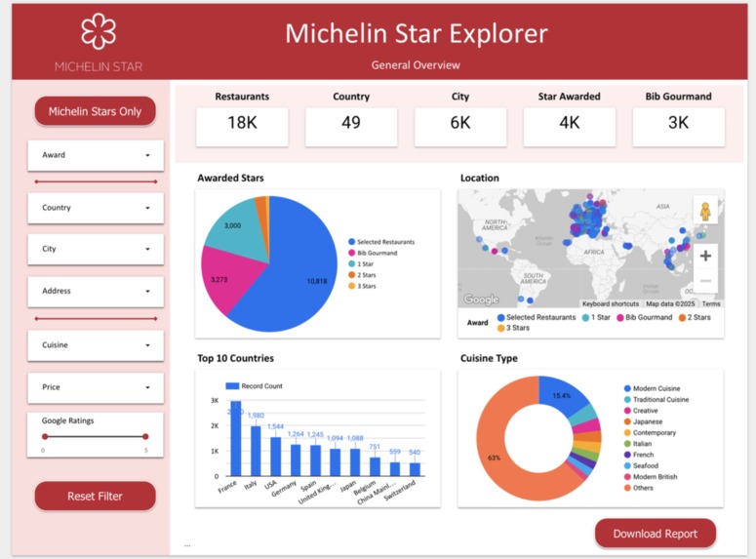Click the Germany bar labeled 1,264

pos(296,460)
